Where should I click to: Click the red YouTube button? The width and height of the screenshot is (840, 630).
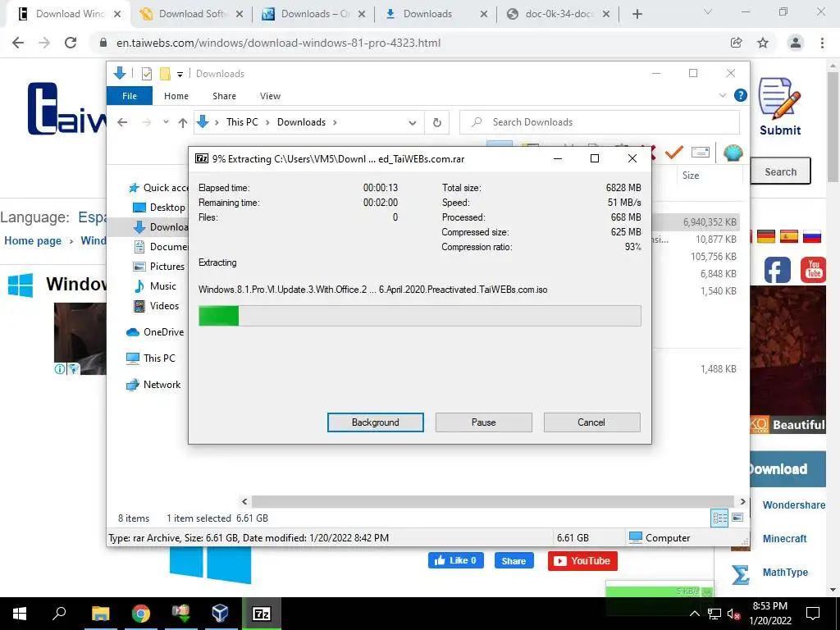click(582, 561)
